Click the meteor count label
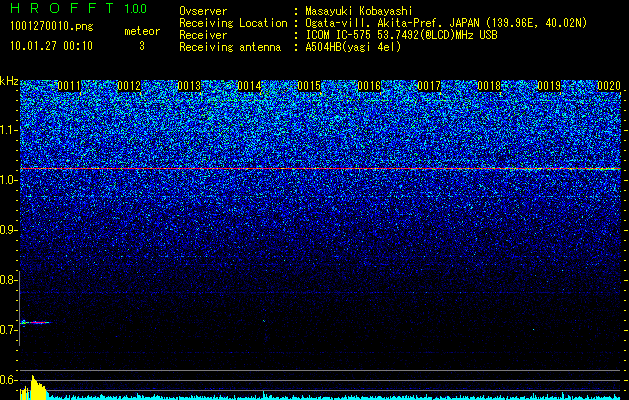This screenshot has width=629, height=400. point(142,31)
